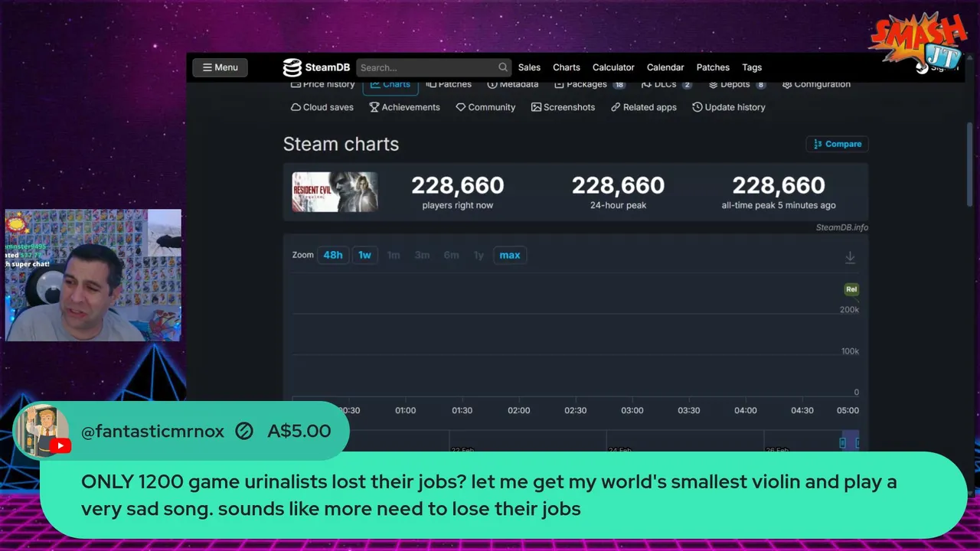980x551 pixels.
Task: Open the Patches menu in navbar
Action: point(713,67)
